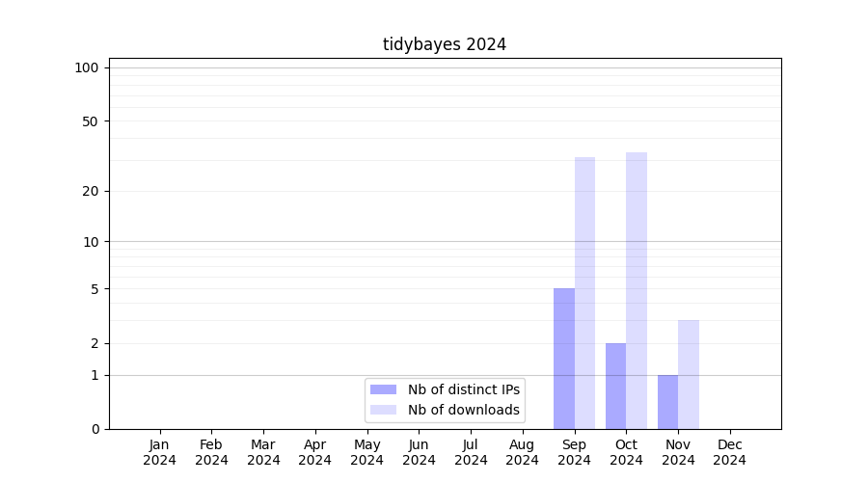Pick the Nov 2024 distinct IPs bar
This screenshot has height=482, width=868.
click(x=667, y=402)
